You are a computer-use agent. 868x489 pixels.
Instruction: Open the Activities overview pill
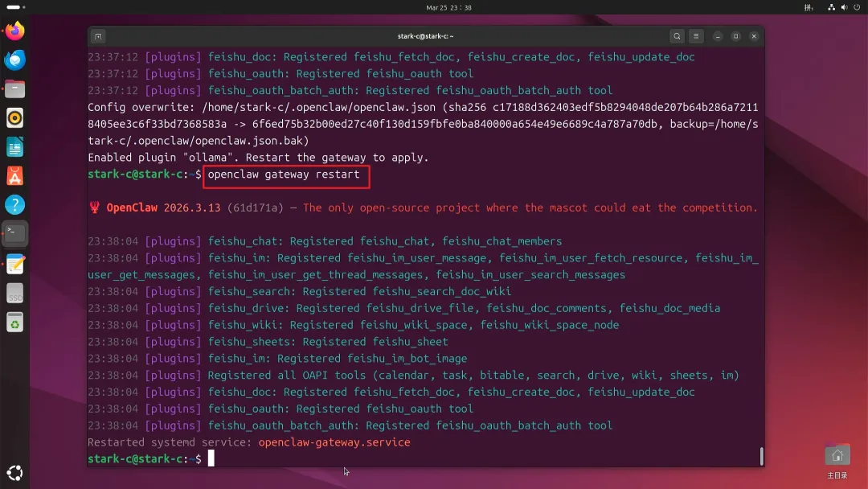click(x=15, y=7)
